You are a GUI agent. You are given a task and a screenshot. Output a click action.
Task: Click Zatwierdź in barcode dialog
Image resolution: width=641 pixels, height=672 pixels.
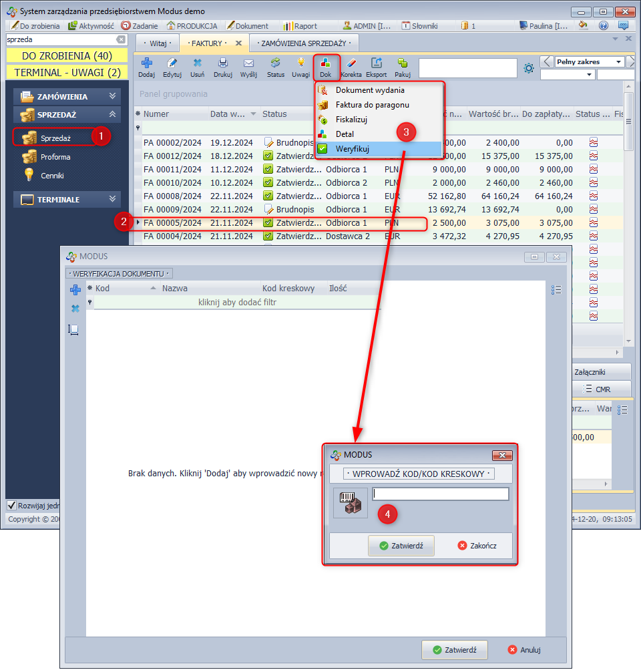(401, 546)
